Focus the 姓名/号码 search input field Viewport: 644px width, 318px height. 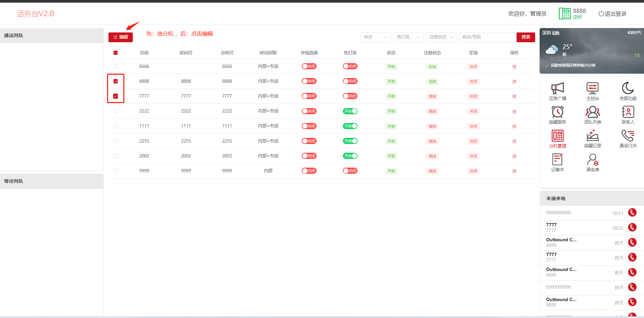[x=488, y=37]
